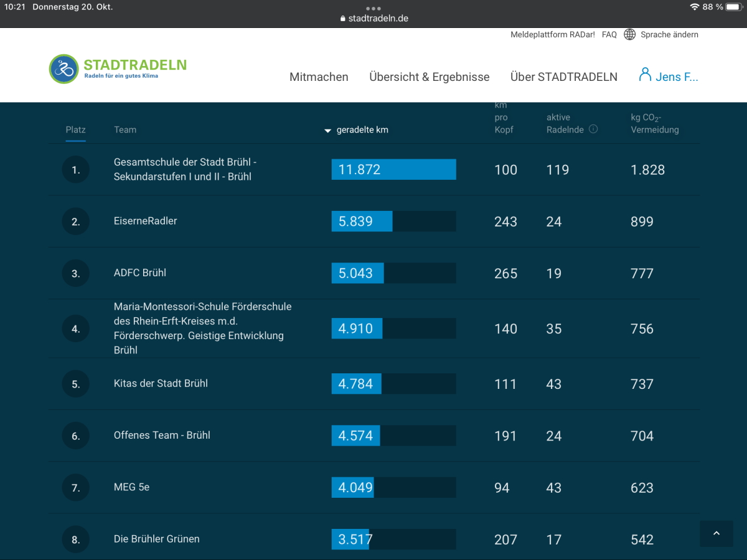Click the 5.043 km progress bar

(x=393, y=273)
